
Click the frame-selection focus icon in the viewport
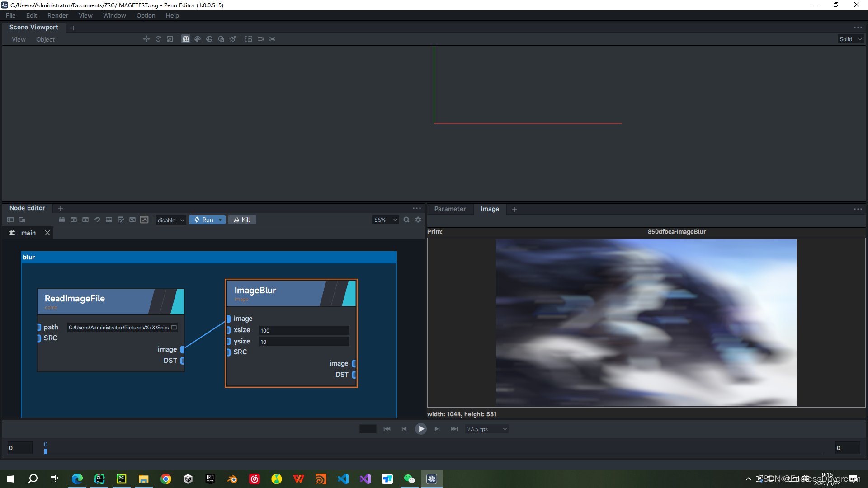coord(272,39)
